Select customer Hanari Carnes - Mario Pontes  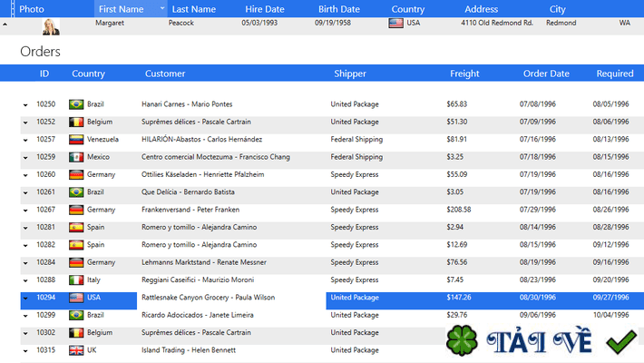[187, 104]
